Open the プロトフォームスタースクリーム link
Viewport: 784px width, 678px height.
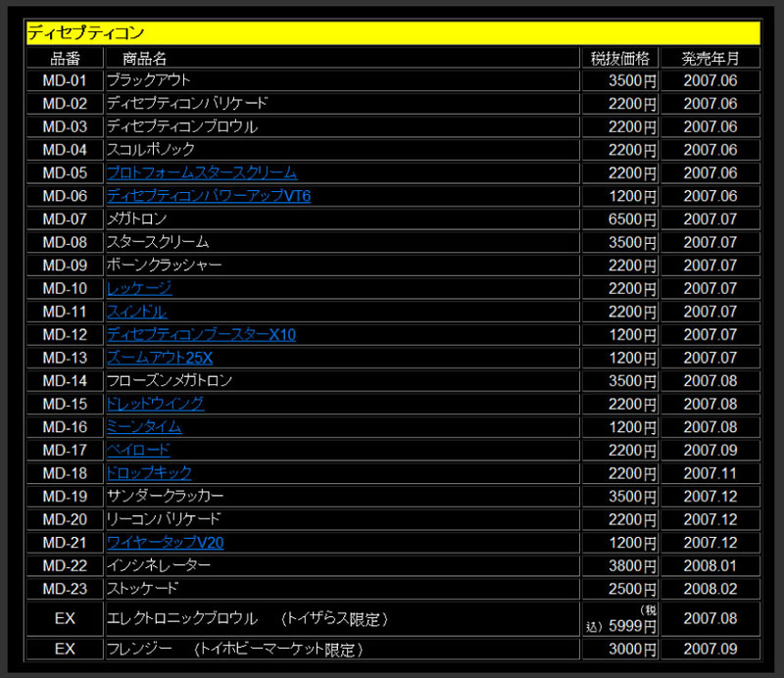202,173
